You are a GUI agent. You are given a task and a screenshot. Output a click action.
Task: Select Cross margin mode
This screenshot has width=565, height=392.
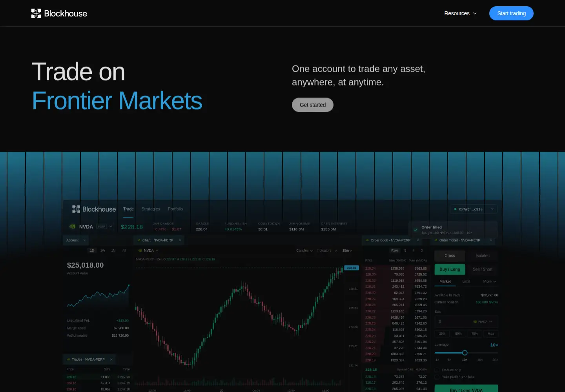point(450,256)
